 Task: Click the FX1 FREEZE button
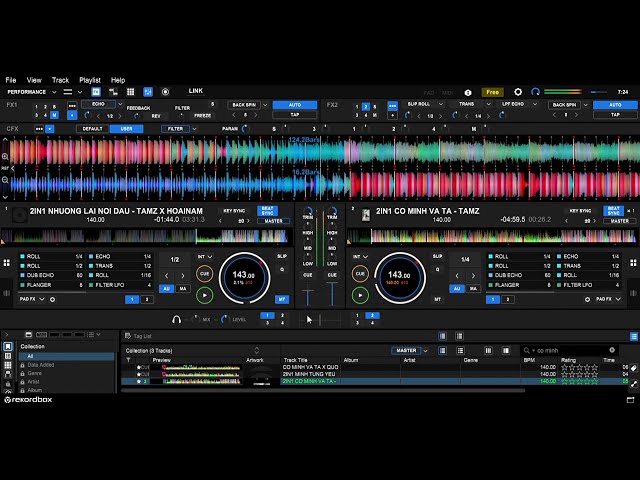point(202,116)
